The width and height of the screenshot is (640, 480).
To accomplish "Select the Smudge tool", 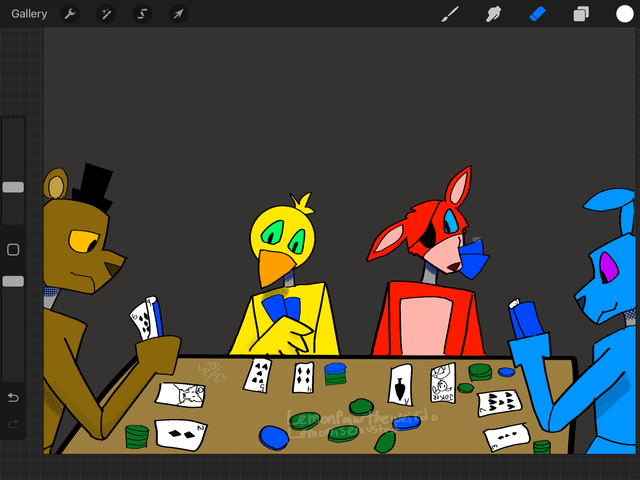I will [x=493, y=14].
